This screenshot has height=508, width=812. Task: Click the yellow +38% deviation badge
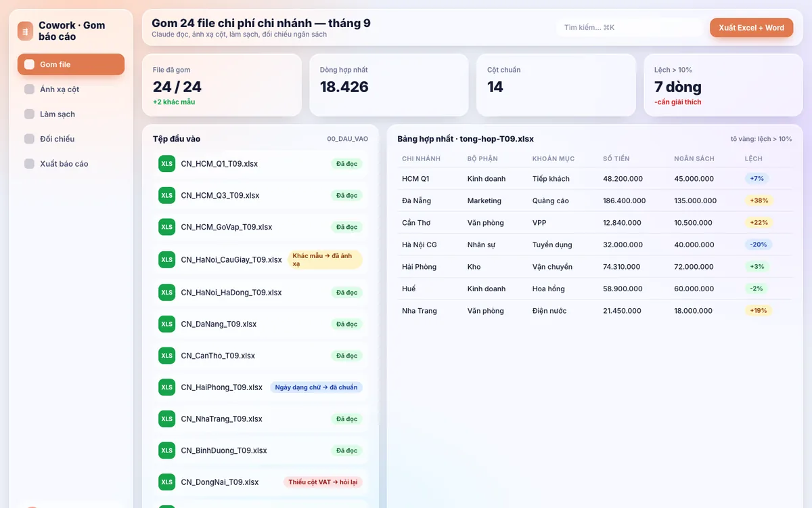coord(759,200)
